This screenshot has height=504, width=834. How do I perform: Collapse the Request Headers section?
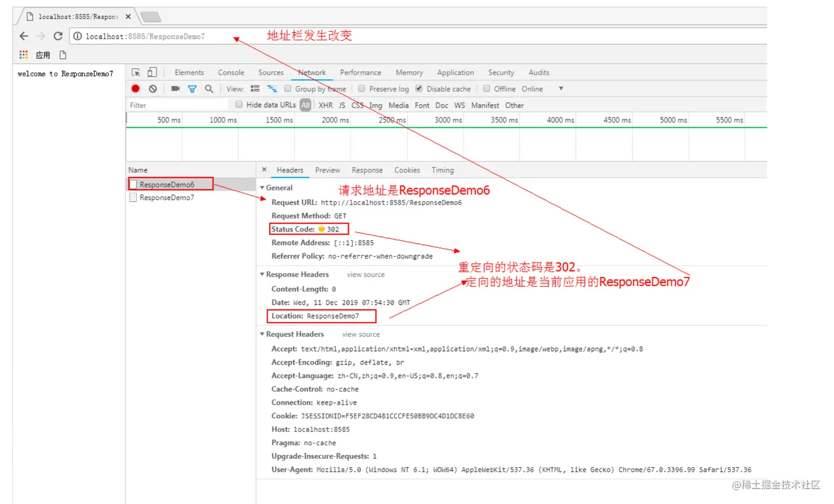(x=262, y=334)
